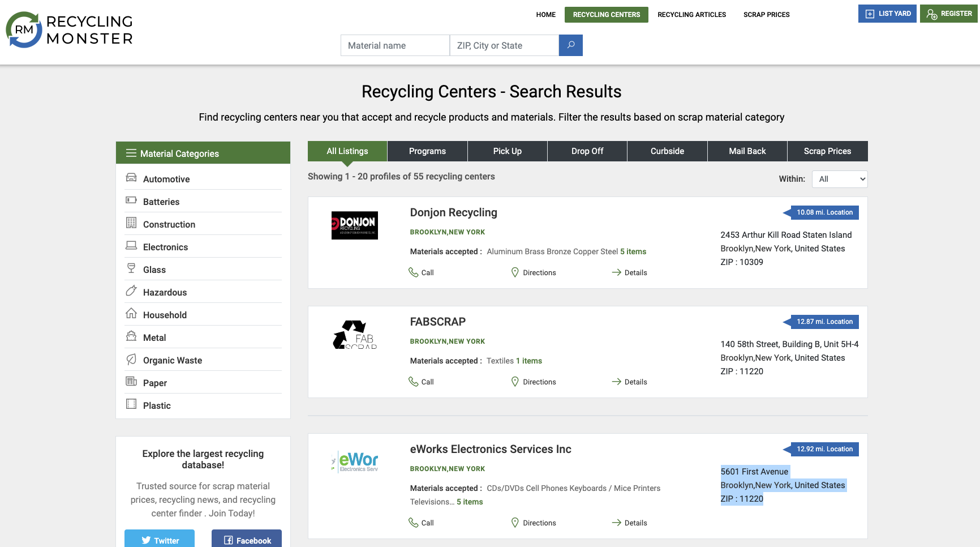The image size is (980, 547).
Task: Click the Donjon Recycling logo thumbnail
Action: pos(355,225)
